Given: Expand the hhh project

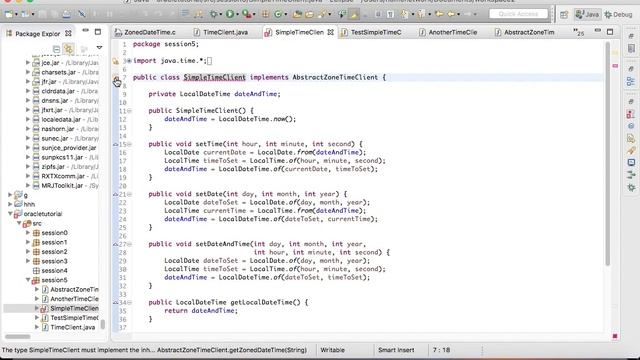Looking at the screenshot, I should [x=10, y=204].
